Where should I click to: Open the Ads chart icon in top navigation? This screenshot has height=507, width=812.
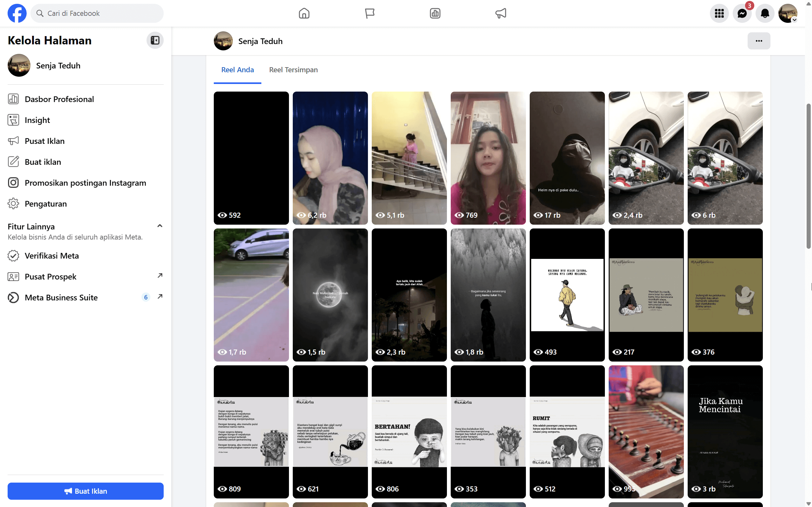pyautogui.click(x=435, y=13)
